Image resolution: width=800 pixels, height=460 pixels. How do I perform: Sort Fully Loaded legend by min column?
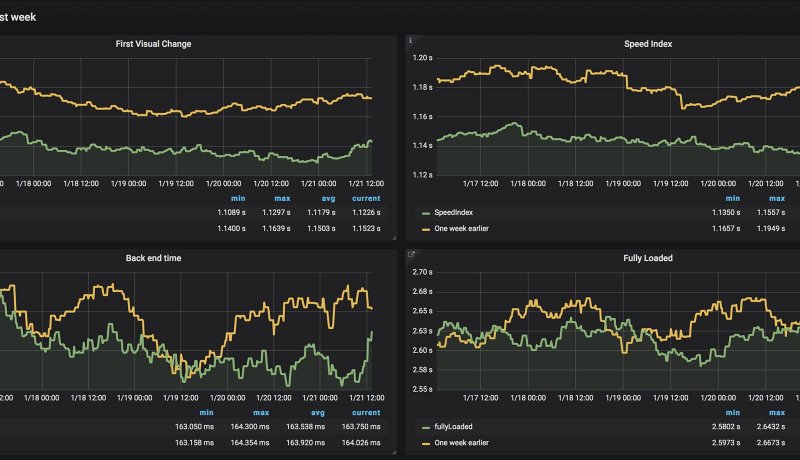click(x=733, y=413)
